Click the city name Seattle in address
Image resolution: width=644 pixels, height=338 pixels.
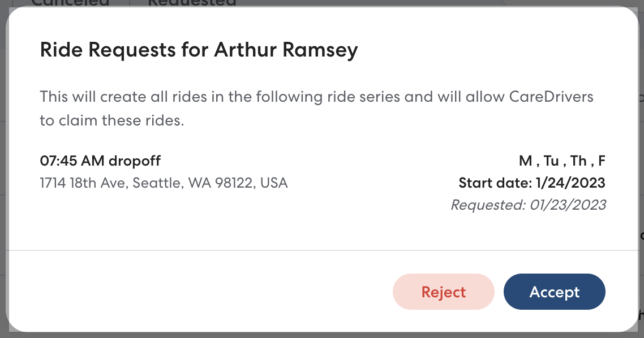coord(156,183)
